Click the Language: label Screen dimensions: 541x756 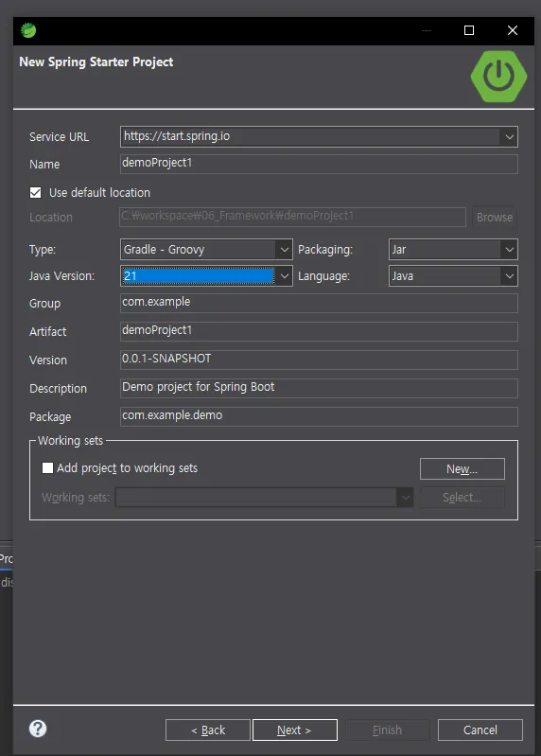coord(323,276)
